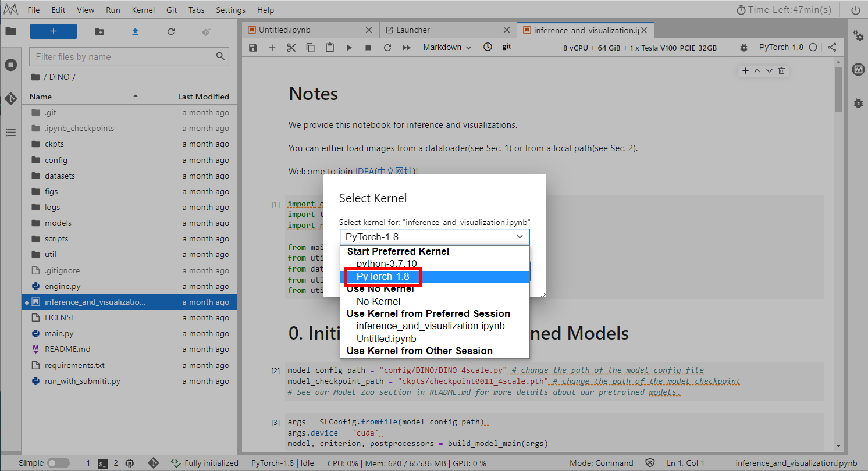Run the selected cell with play icon

click(x=349, y=48)
